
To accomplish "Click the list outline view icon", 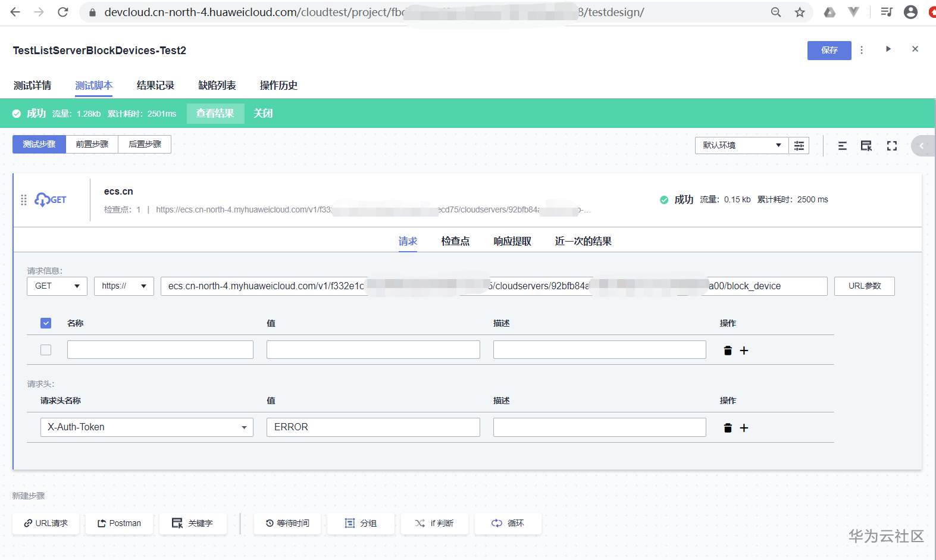I will click(x=842, y=146).
